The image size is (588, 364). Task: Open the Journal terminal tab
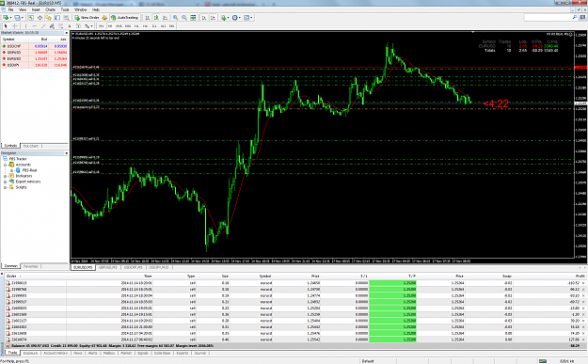[x=199, y=353]
